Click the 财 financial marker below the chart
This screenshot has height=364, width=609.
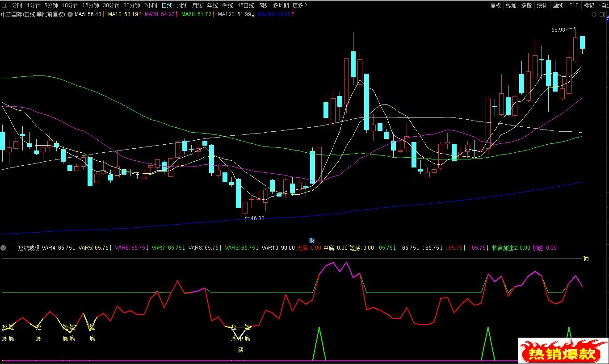(x=312, y=240)
